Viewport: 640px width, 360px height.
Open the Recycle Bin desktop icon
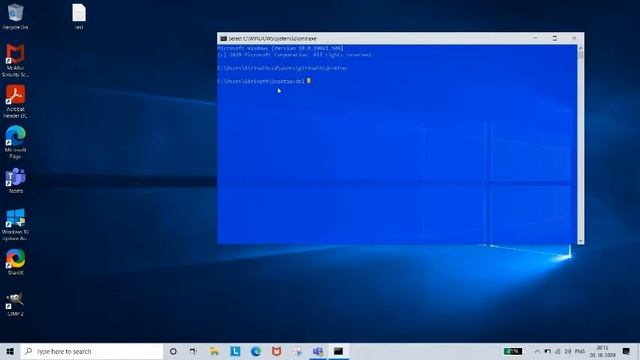(16, 16)
